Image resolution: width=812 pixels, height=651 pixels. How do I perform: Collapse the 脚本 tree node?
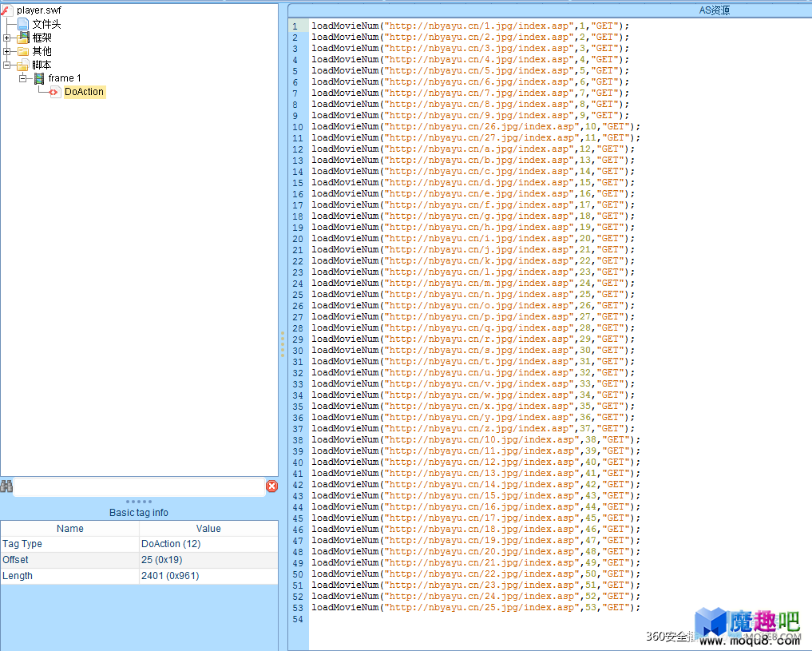click(6, 65)
